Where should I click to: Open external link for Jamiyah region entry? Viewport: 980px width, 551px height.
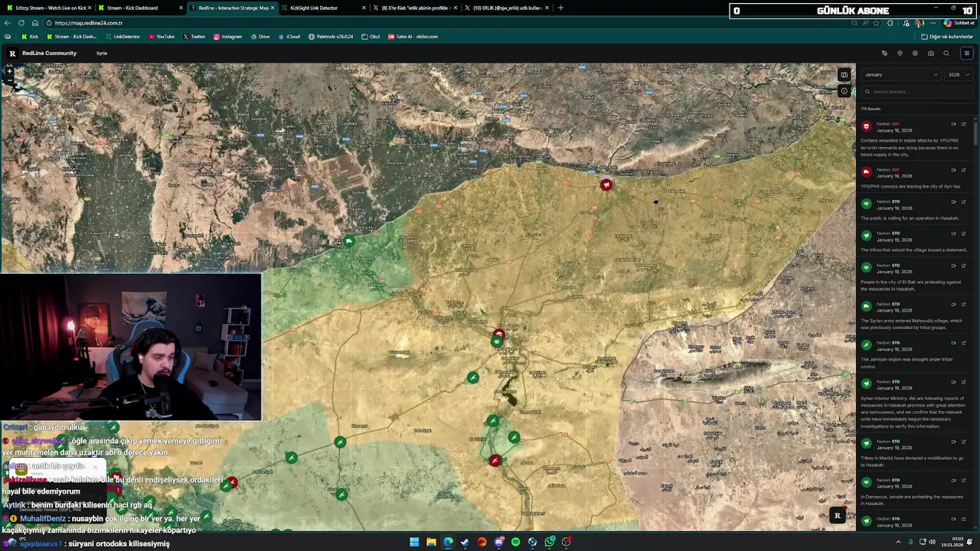(963, 343)
